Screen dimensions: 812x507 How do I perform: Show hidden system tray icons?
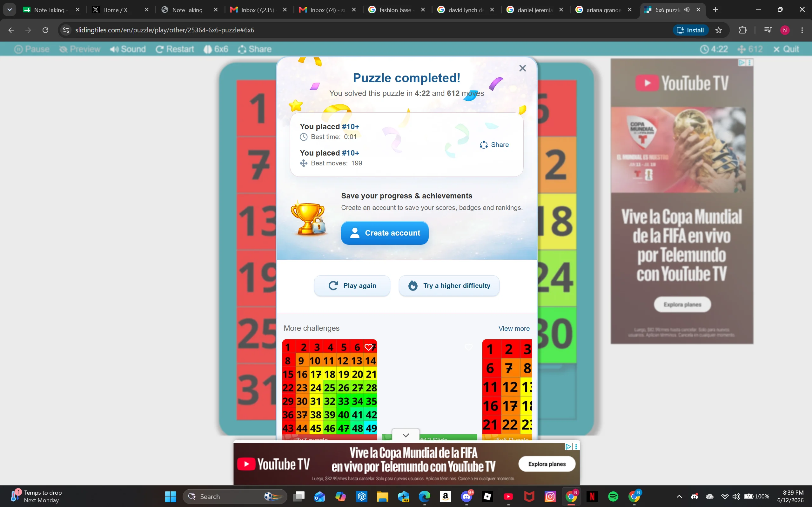click(x=679, y=497)
